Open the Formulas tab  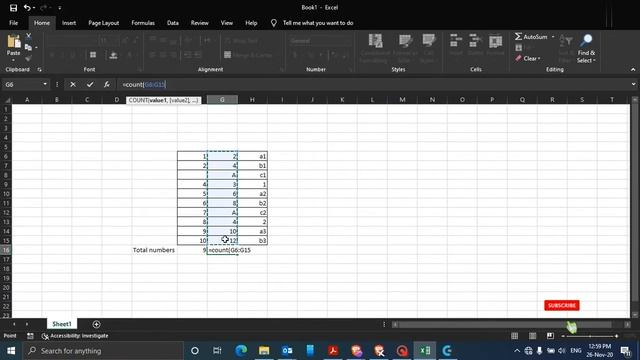pos(143,23)
